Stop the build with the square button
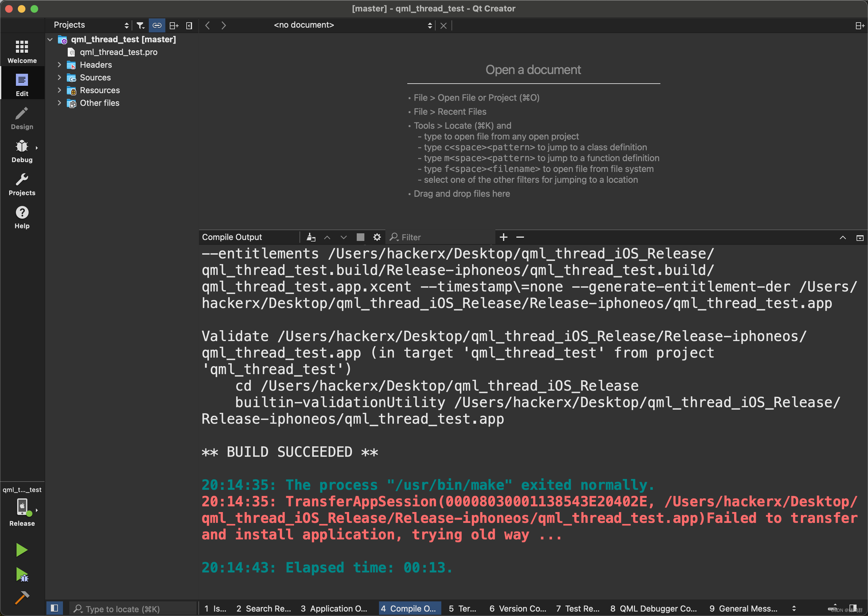Screen dimensions: 868x616 point(361,237)
